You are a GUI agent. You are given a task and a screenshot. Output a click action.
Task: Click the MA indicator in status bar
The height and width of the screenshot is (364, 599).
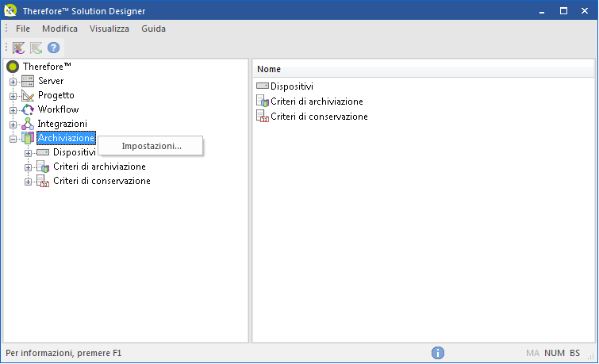point(532,353)
